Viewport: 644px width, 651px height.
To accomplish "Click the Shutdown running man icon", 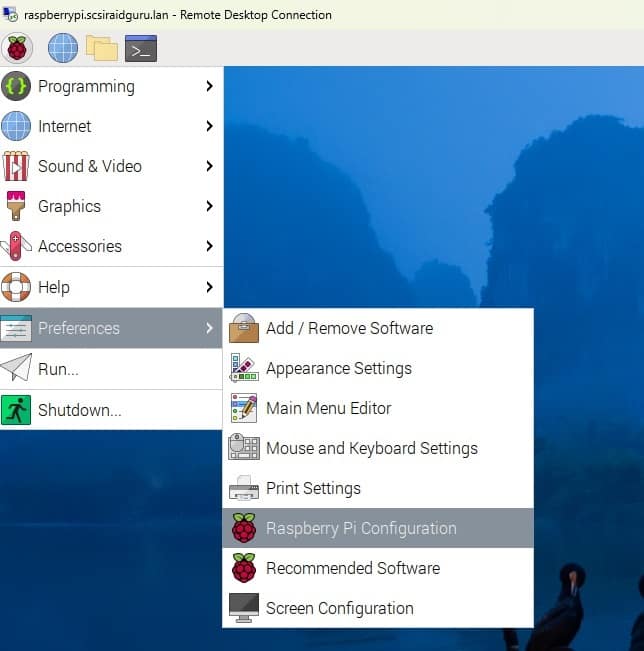I will [16, 410].
